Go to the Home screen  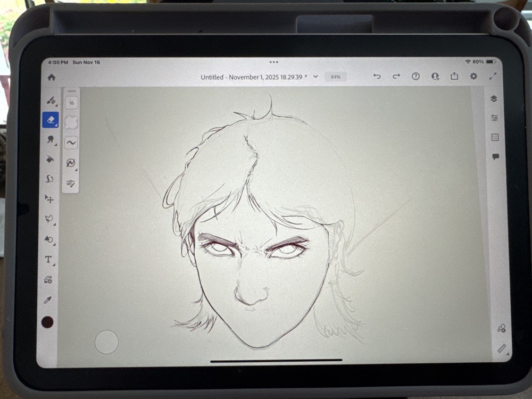point(52,77)
